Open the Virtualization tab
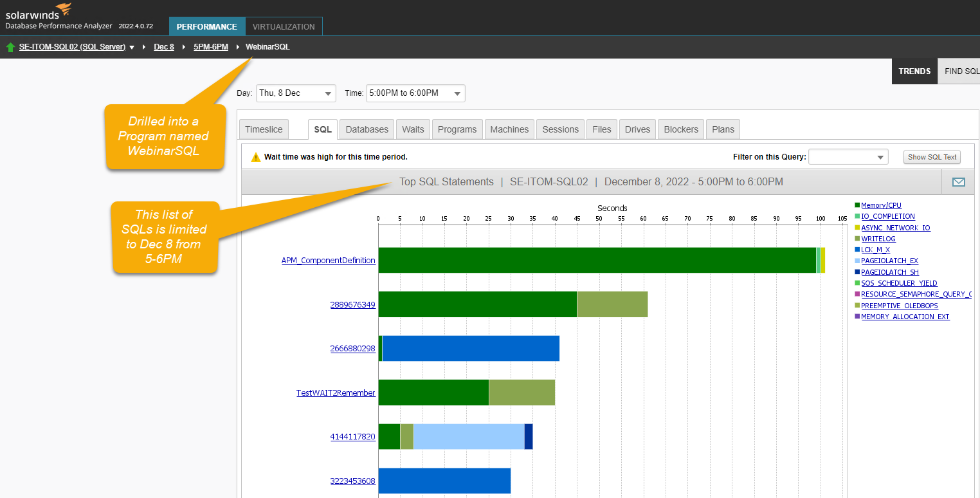Viewport: 980px width, 498px height. click(284, 26)
